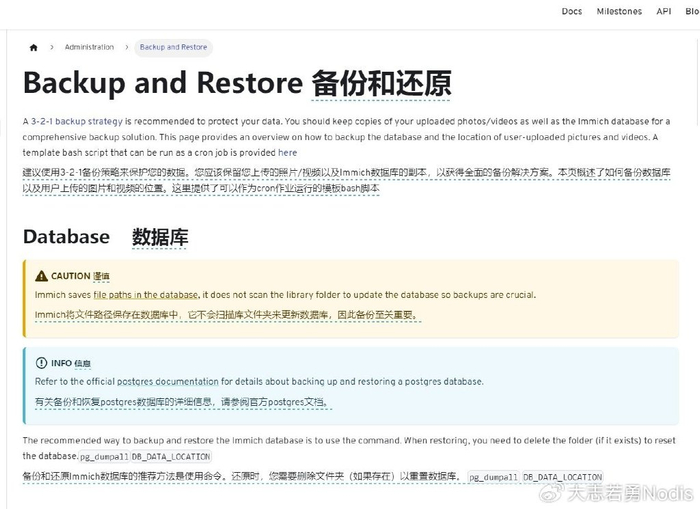This screenshot has width=700, height=509.
Task: Click the English DB_DATA_LOCATION code snippet
Action: coord(171,457)
